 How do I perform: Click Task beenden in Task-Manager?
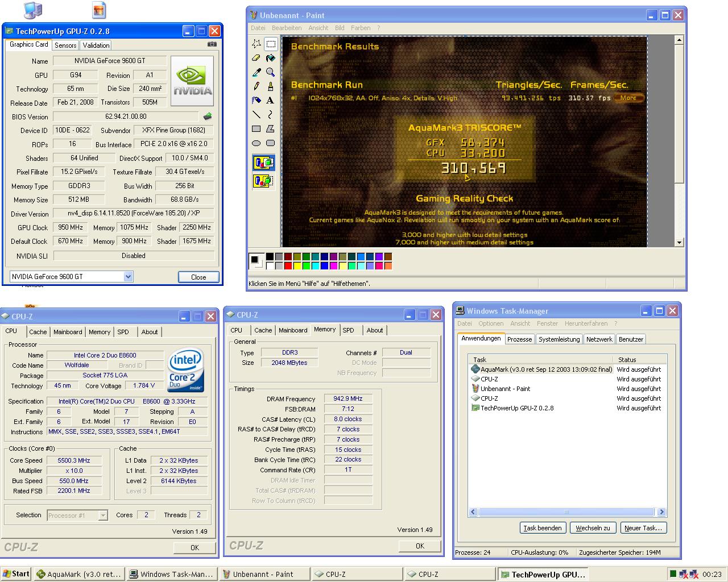click(543, 528)
